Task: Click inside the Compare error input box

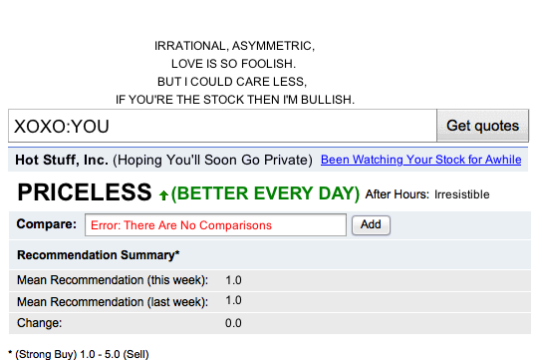Action: coord(216,225)
